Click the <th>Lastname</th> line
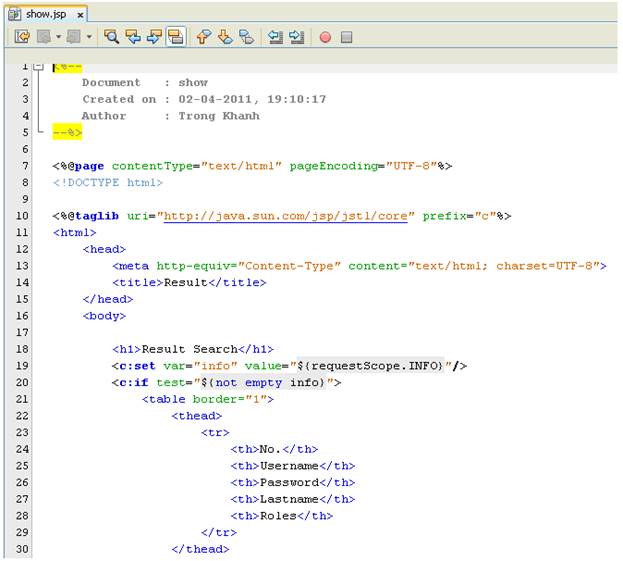 pyautogui.click(x=293, y=499)
